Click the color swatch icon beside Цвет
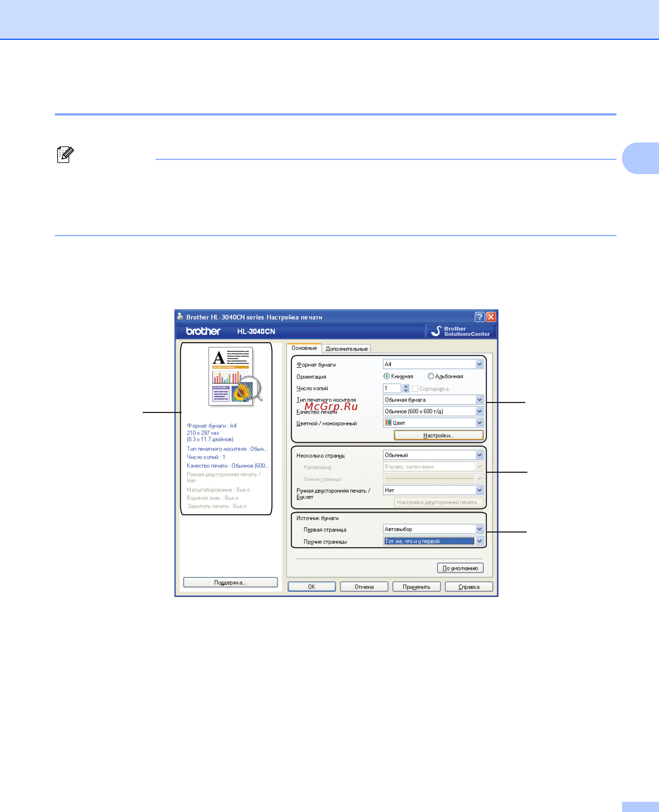 [x=388, y=423]
